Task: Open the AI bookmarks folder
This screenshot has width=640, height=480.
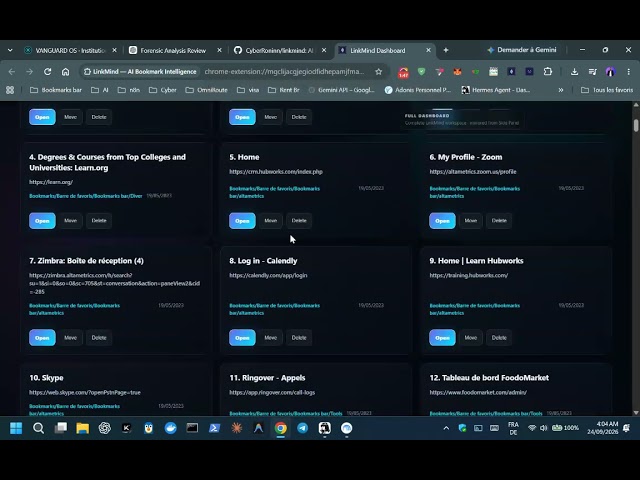Action: click(100, 90)
